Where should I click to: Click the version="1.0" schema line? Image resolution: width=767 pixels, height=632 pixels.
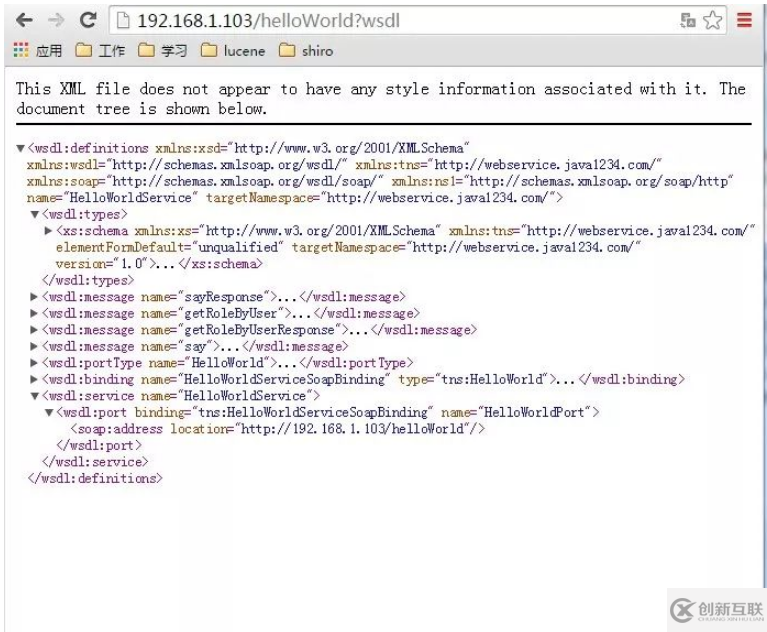(159, 264)
